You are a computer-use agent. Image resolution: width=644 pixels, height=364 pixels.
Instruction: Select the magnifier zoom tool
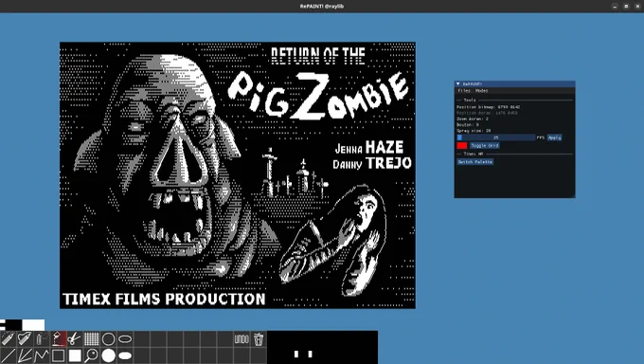click(x=91, y=355)
